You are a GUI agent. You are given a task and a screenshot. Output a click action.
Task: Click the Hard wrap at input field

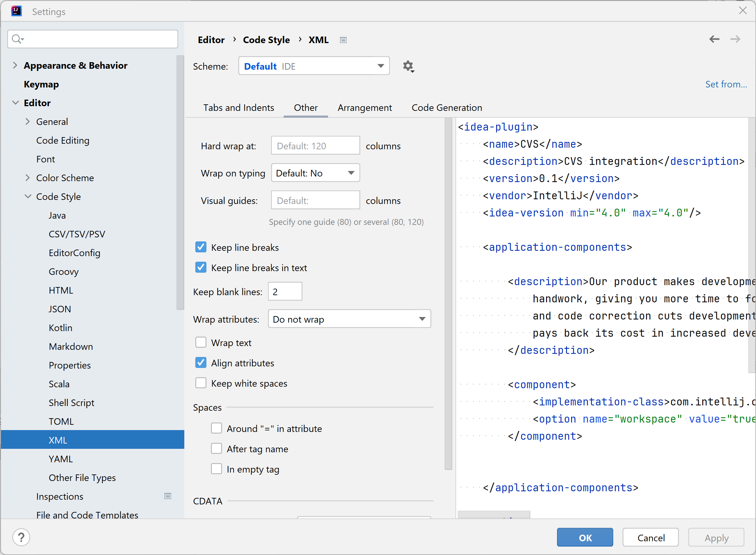click(315, 146)
